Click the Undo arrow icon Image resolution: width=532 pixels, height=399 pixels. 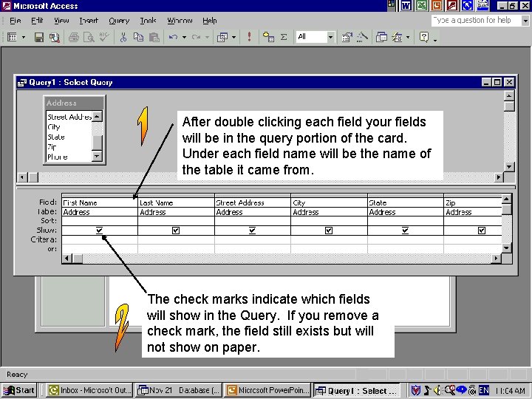(x=174, y=37)
